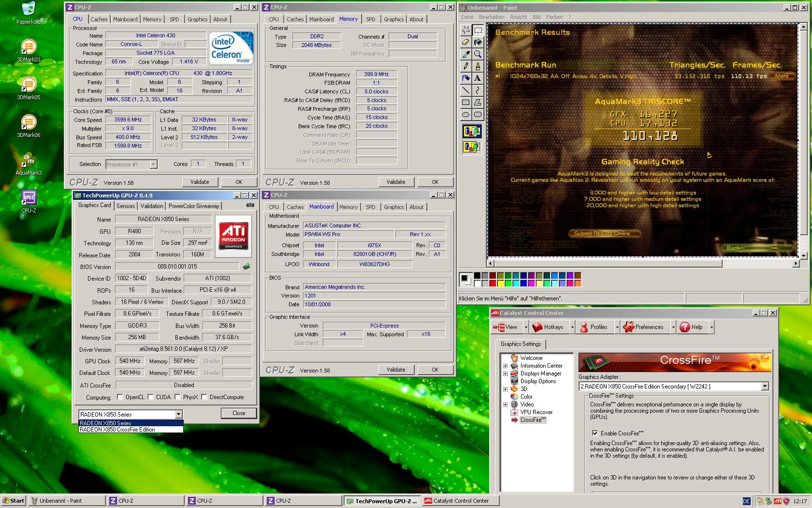Open the Bearbeiten menu in Paint
Screen dimensions: 812x508
(x=492, y=17)
